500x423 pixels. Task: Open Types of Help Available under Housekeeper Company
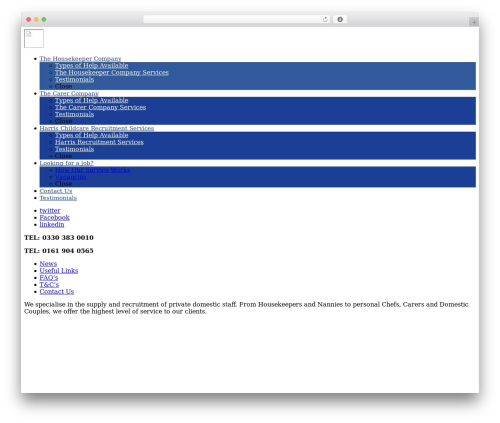(x=91, y=66)
